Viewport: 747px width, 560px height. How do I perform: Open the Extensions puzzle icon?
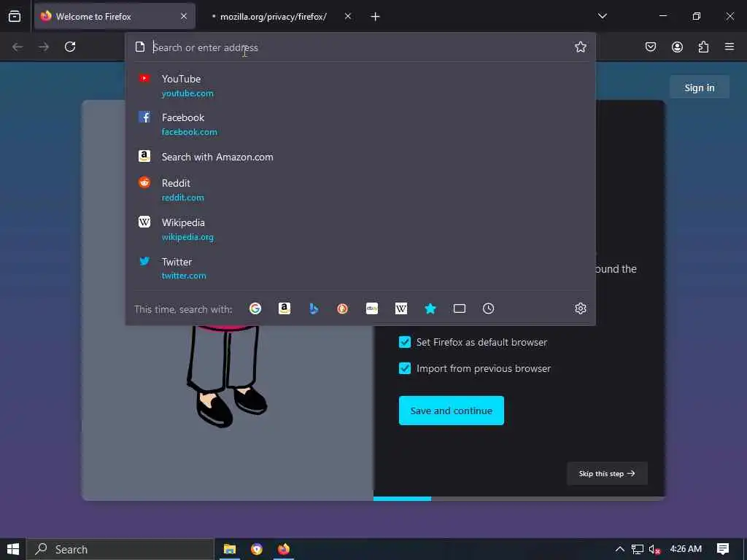tap(703, 47)
